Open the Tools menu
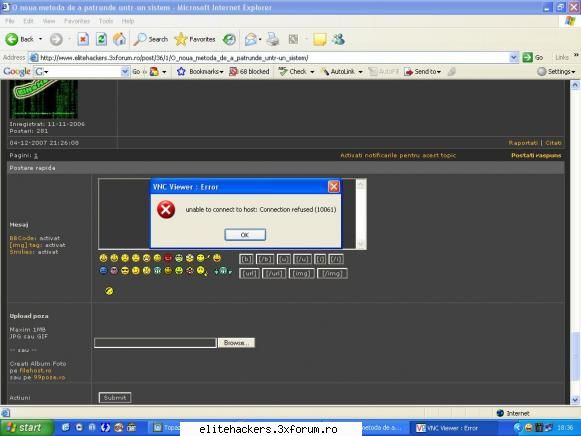 pyautogui.click(x=106, y=21)
